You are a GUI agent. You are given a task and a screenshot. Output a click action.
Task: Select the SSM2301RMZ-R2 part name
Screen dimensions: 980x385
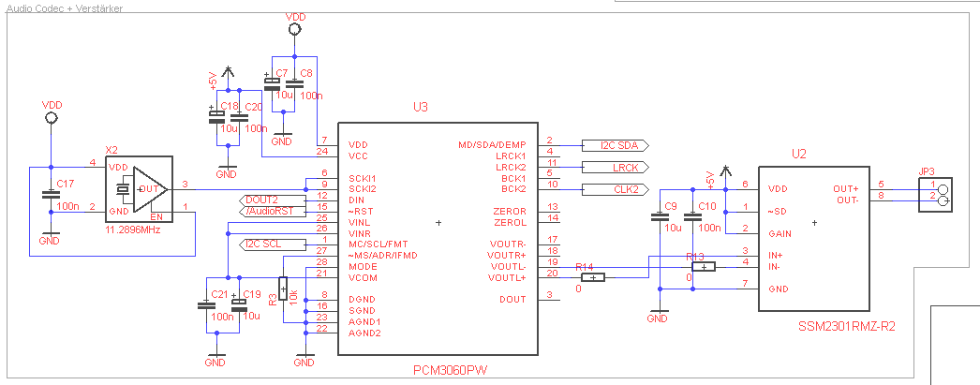click(847, 326)
